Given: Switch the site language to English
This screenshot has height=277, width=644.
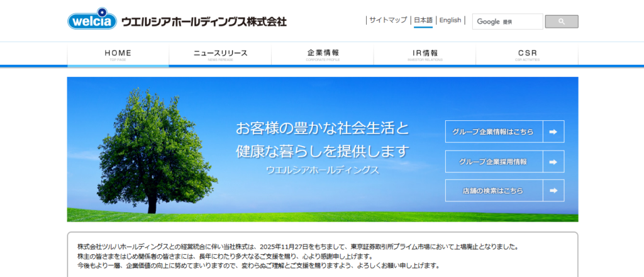Looking at the screenshot, I should point(450,20).
